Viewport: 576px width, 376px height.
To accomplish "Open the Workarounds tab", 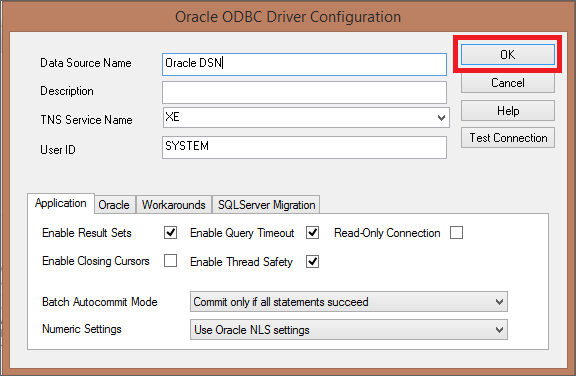I will tap(174, 205).
